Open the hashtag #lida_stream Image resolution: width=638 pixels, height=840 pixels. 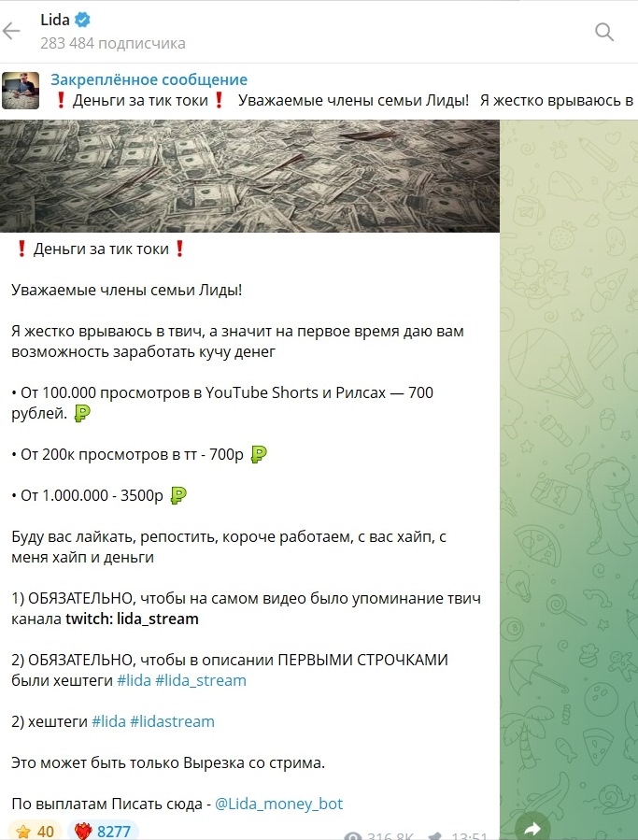pyautogui.click(x=200, y=681)
